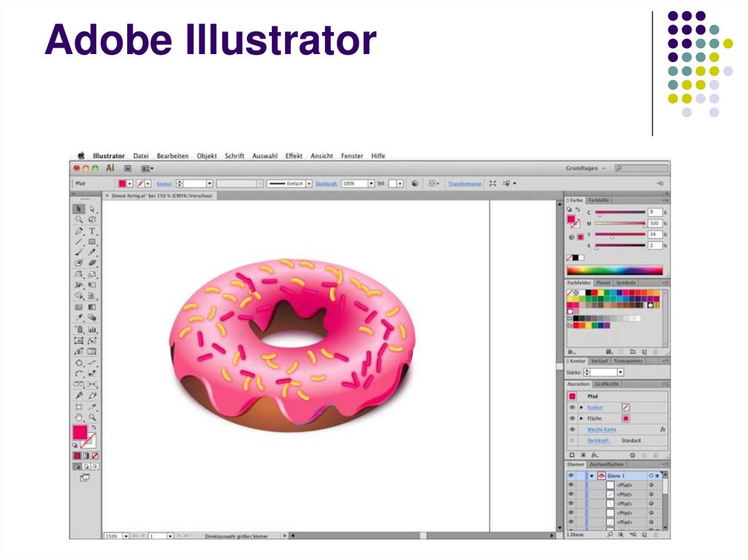Open the Datei menu

(141, 156)
